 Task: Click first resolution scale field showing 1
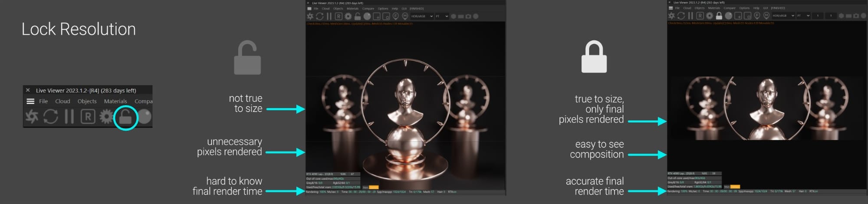[x=818, y=16]
